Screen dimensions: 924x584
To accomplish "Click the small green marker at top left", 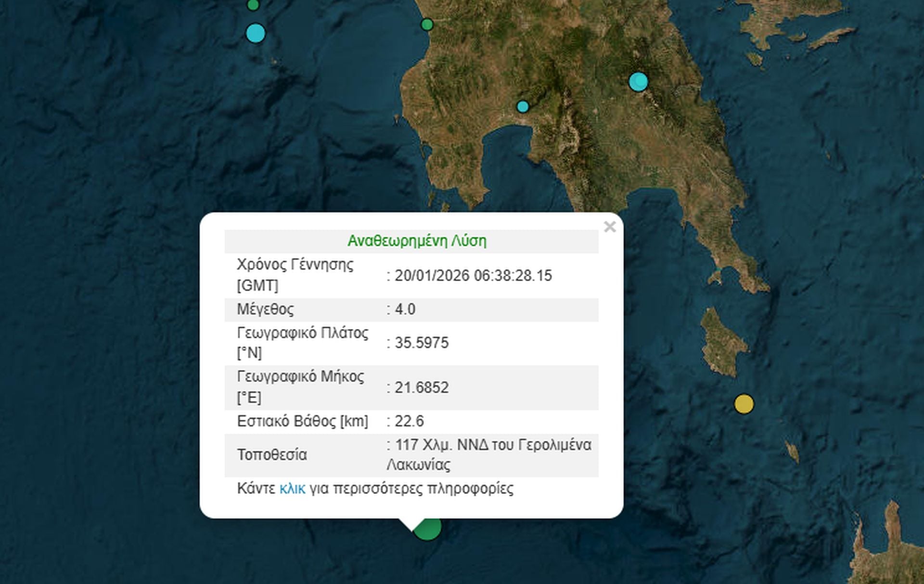I will [x=253, y=5].
